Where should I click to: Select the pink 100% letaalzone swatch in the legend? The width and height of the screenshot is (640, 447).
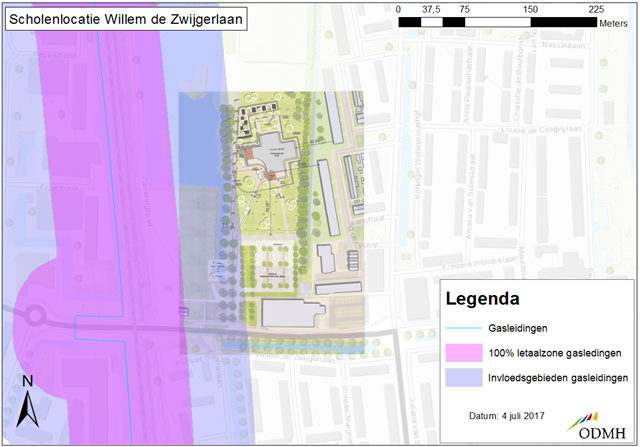click(x=464, y=353)
